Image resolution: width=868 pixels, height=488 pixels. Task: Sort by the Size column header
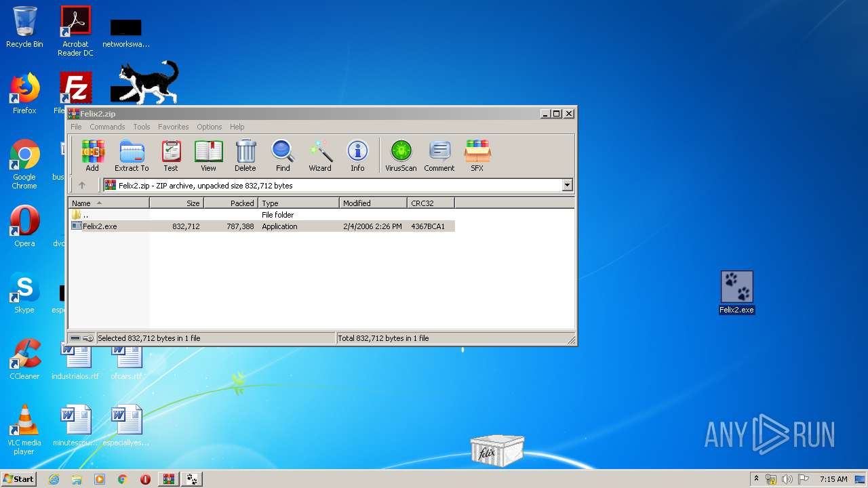(x=177, y=203)
